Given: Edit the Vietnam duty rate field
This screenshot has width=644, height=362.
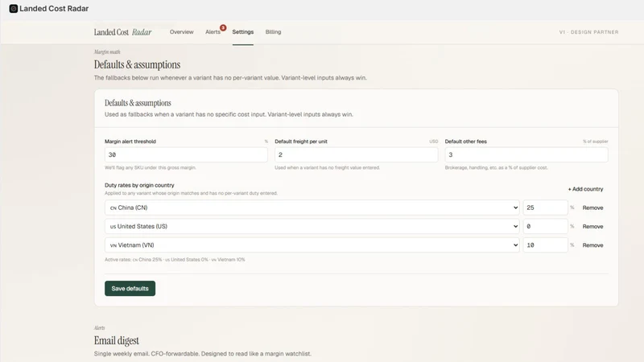Looking at the screenshot, I should 545,245.
